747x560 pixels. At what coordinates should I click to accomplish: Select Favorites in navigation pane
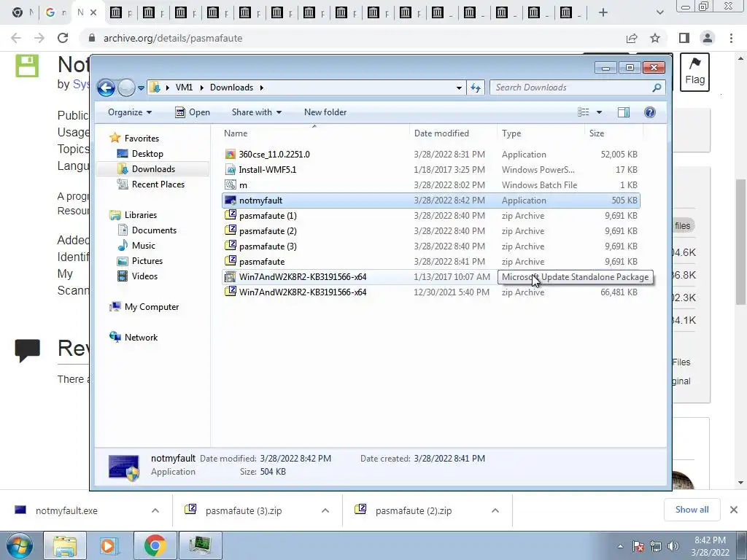[x=142, y=139]
